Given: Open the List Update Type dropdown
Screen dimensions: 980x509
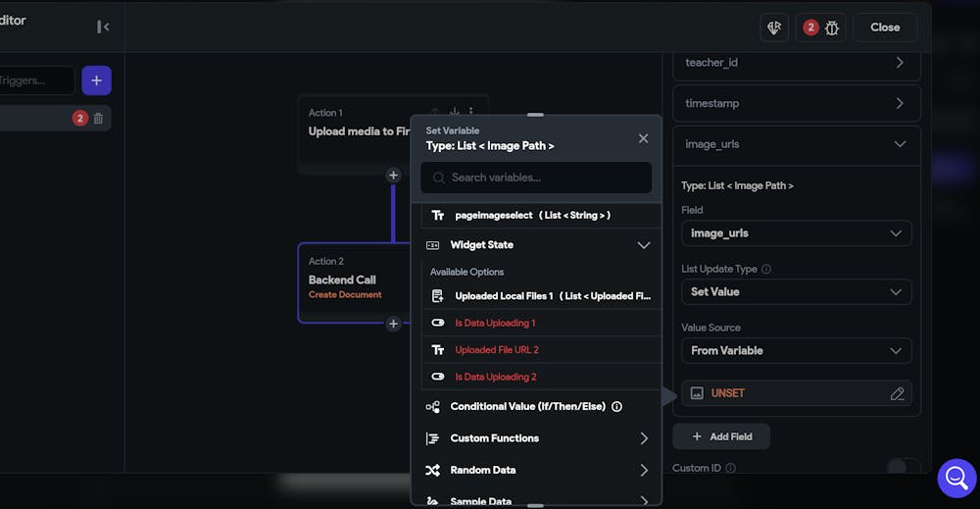Looking at the screenshot, I should click(796, 292).
